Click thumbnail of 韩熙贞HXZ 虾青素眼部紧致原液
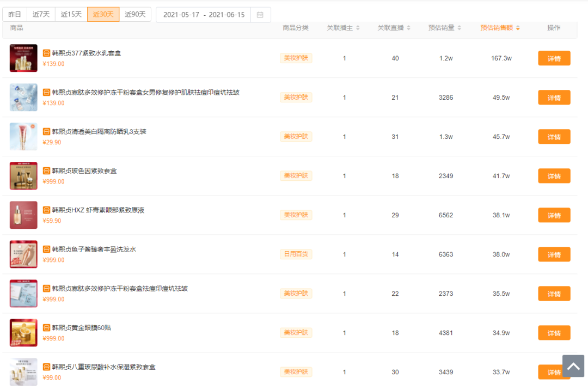This screenshot has height=390, width=588. pyautogui.click(x=23, y=215)
